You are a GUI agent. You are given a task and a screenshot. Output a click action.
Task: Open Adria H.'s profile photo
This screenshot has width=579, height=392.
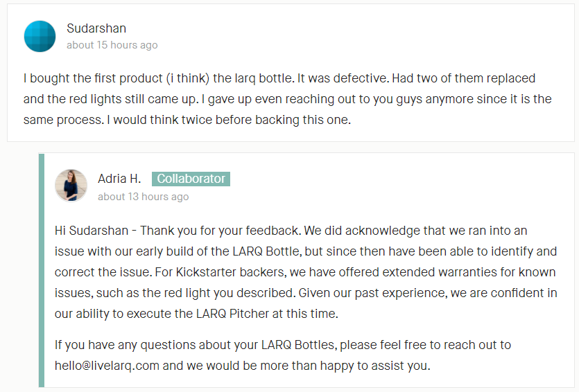pos(71,186)
